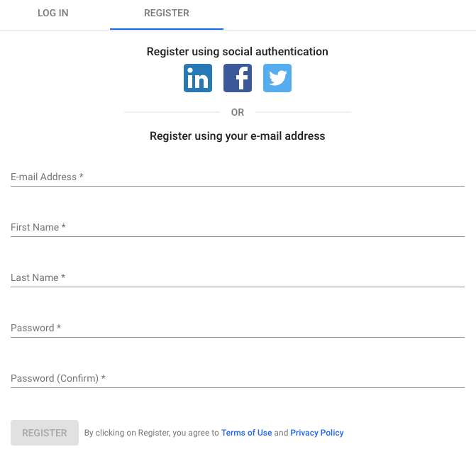Click the blue underline beneath REGISTER tab

point(167,29)
